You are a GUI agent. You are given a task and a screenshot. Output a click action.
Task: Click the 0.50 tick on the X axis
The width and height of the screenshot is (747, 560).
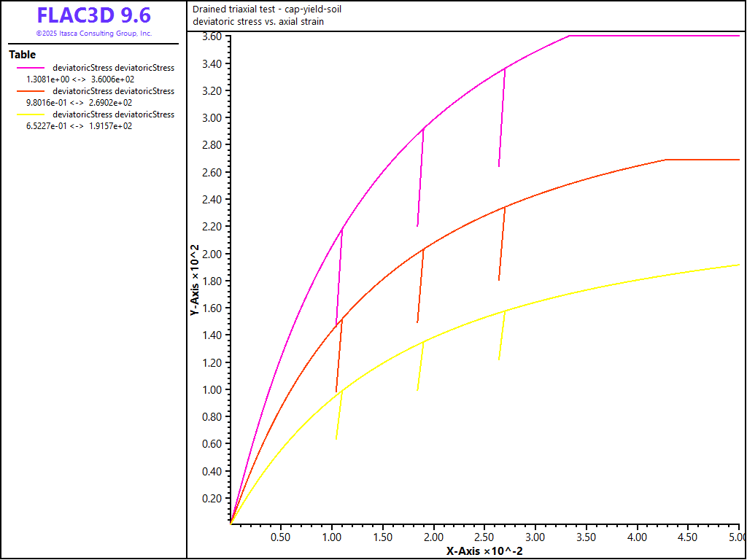pos(281,537)
